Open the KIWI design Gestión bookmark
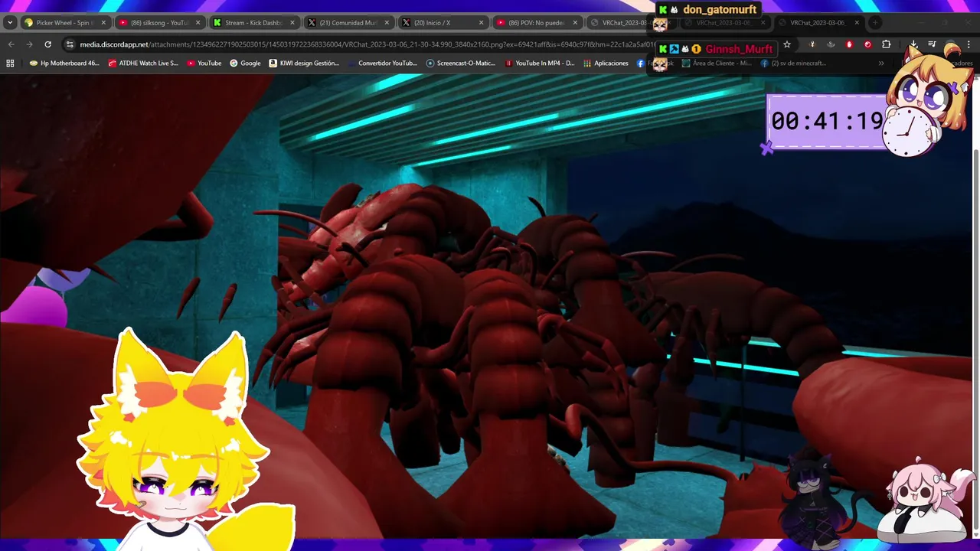Viewport: 980px width, 551px height. coord(304,63)
